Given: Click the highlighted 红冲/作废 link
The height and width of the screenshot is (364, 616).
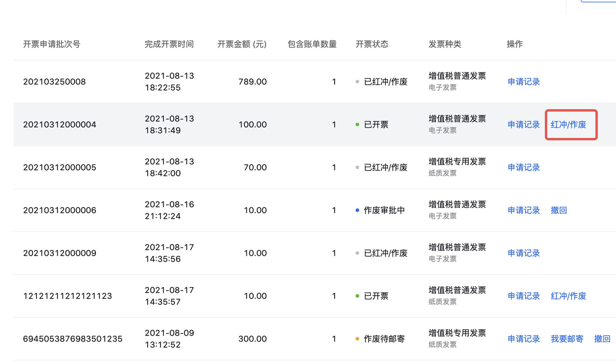Looking at the screenshot, I should click(568, 125).
